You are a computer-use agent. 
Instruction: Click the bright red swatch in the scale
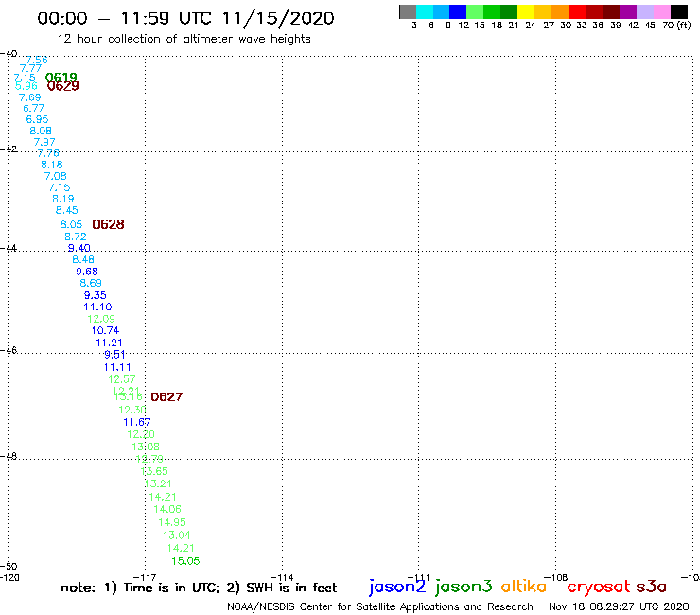(x=577, y=11)
